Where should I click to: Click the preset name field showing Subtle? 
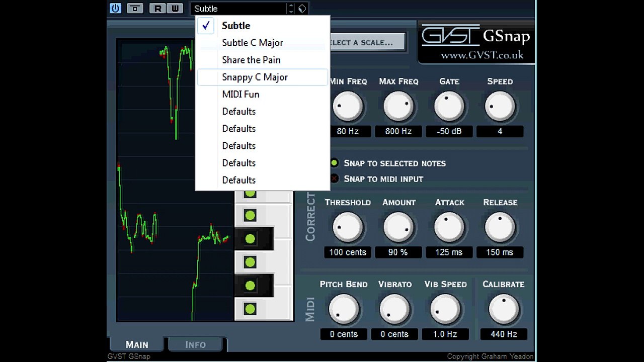pyautogui.click(x=239, y=9)
